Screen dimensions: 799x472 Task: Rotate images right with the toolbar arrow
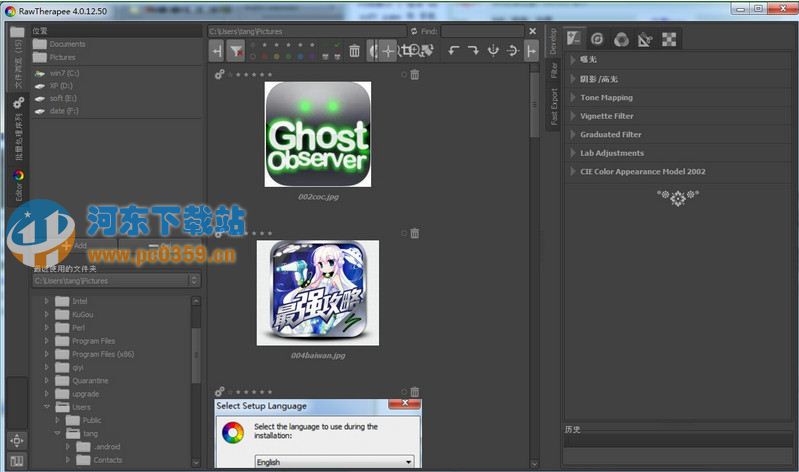(473, 51)
